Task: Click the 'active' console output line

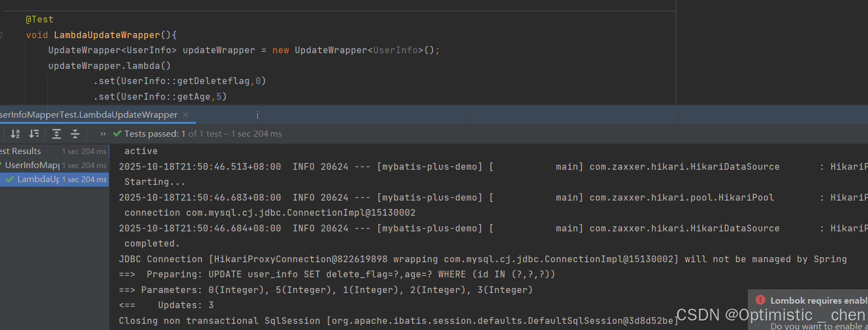Action: coord(141,151)
